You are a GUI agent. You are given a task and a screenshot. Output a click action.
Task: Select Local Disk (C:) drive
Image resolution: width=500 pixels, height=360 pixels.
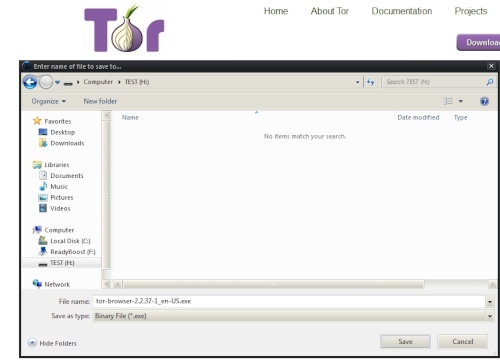(x=70, y=241)
